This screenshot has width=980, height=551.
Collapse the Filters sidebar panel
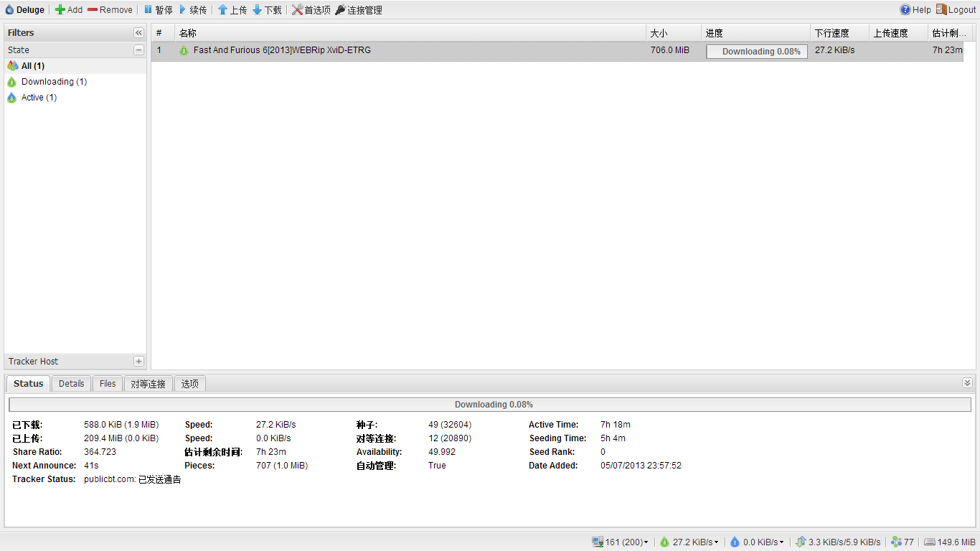pyautogui.click(x=138, y=33)
